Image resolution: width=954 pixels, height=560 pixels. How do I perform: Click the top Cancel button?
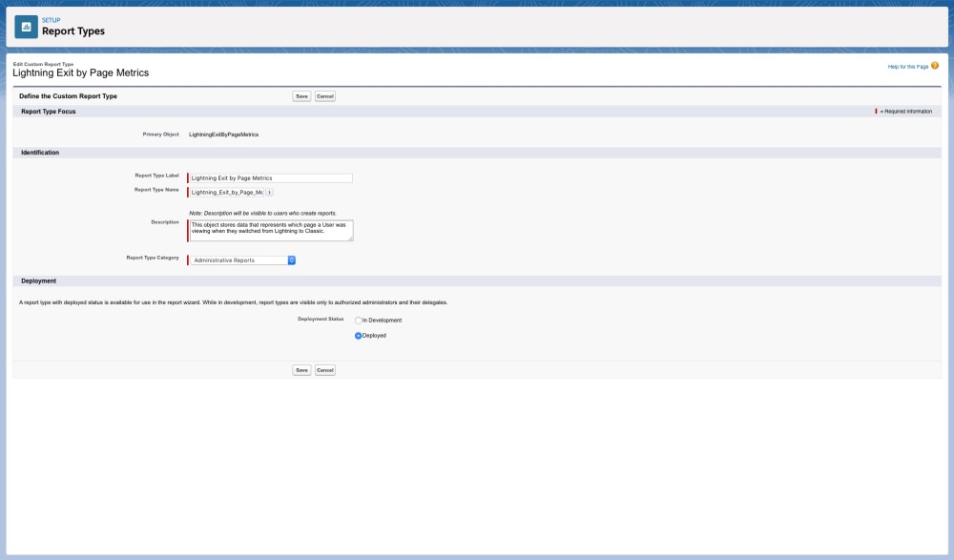point(325,96)
